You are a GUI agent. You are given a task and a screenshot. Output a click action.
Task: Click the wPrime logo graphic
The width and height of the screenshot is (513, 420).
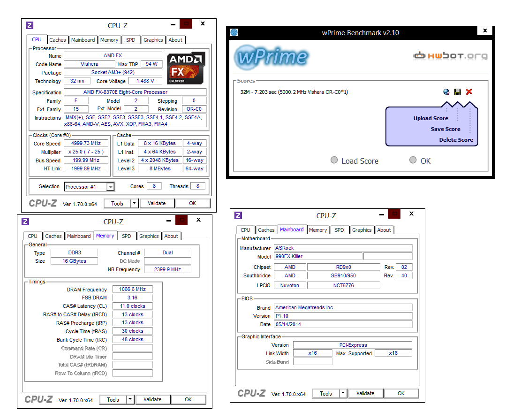tap(271, 57)
